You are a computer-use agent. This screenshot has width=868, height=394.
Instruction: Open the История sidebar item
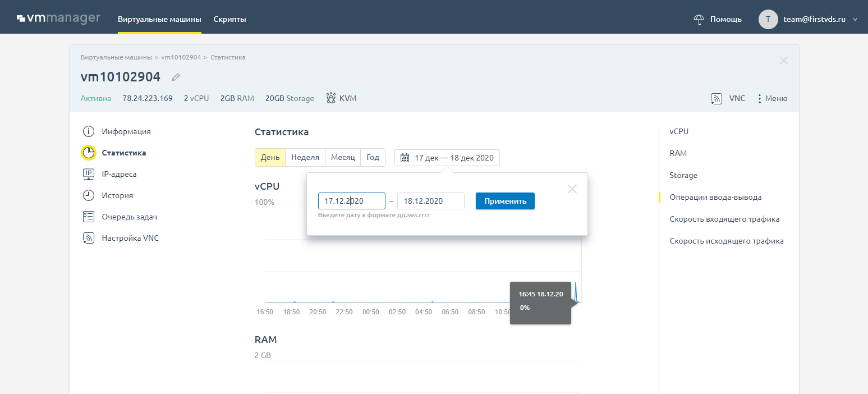pyautogui.click(x=117, y=195)
